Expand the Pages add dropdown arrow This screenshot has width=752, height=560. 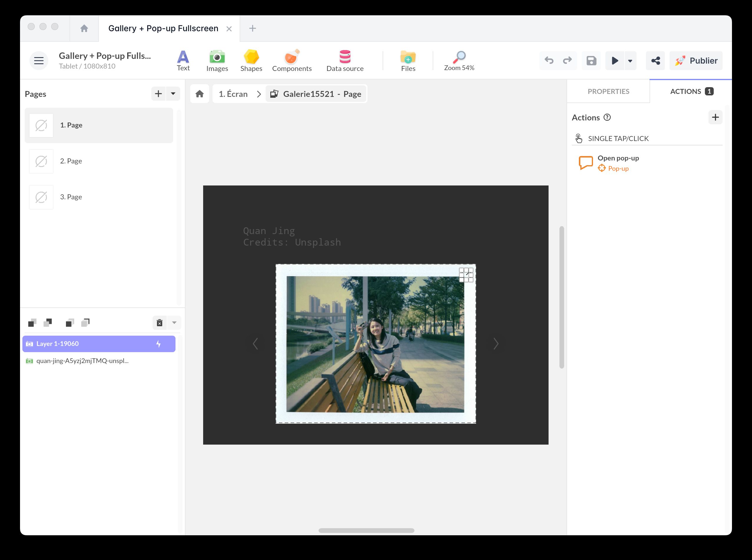(173, 94)
